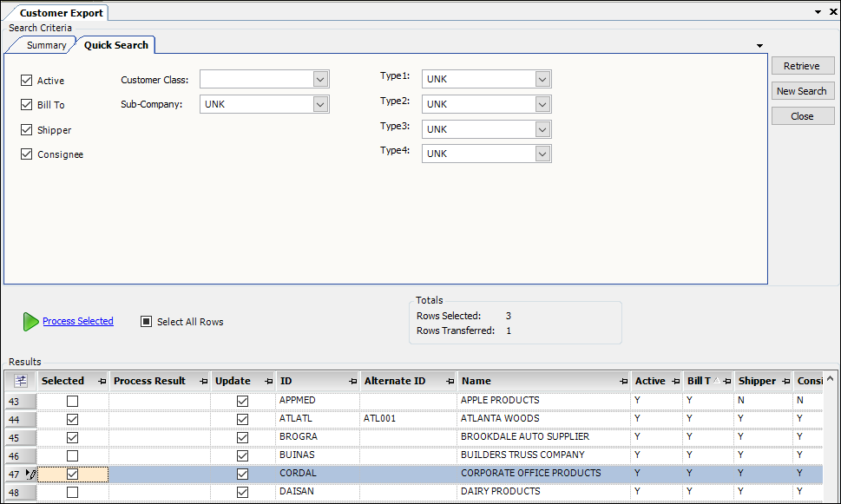Image resolution: width=841 pixels, height=504 pixels.
Task: Select the APPMED row checkbox
Action: click(x=73, y=401)
